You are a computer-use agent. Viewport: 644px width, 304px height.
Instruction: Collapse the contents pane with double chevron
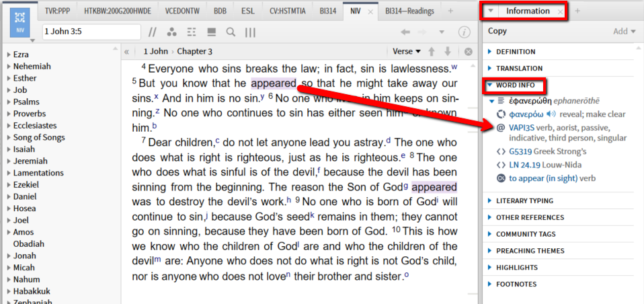tap(126, 52)
